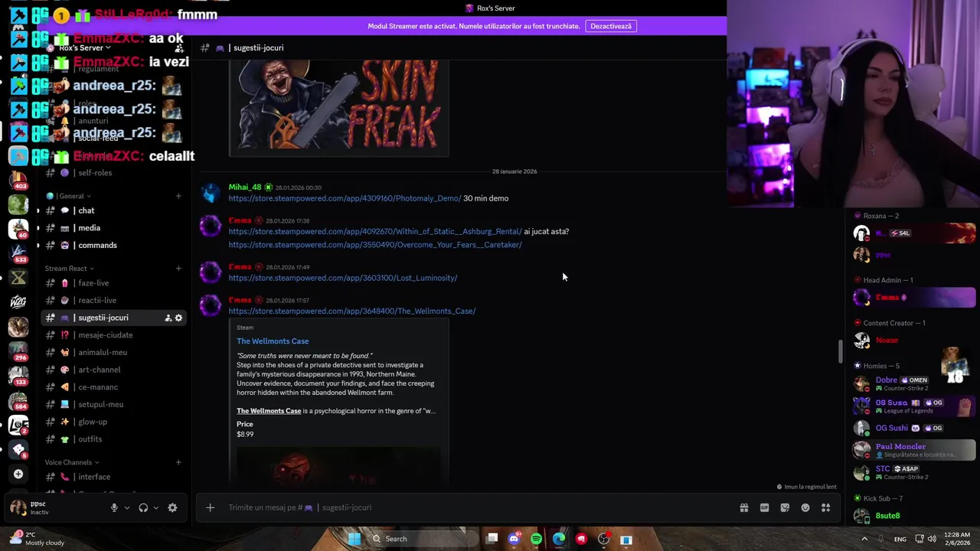Toggle the headphones deafen button
The width and height of the screenshot is (980, 551).
(x=143, y=507)
